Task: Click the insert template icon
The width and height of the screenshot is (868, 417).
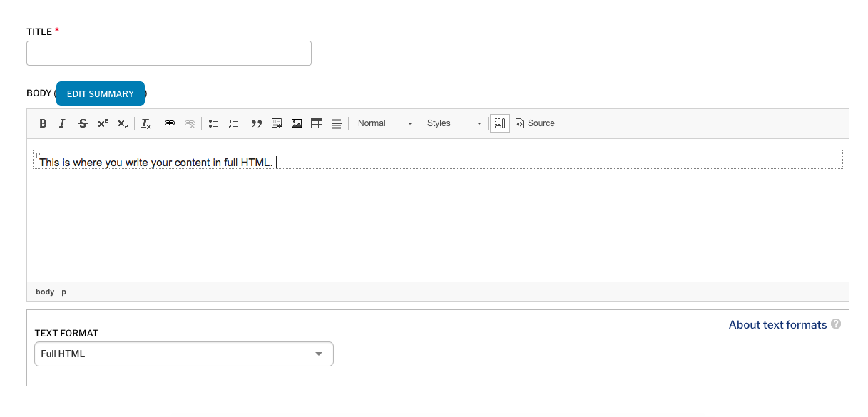Action: point(277,123)
